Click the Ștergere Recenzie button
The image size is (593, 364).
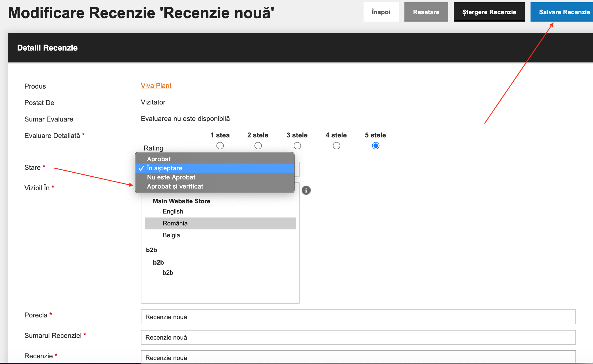click(x=489, y=12)
